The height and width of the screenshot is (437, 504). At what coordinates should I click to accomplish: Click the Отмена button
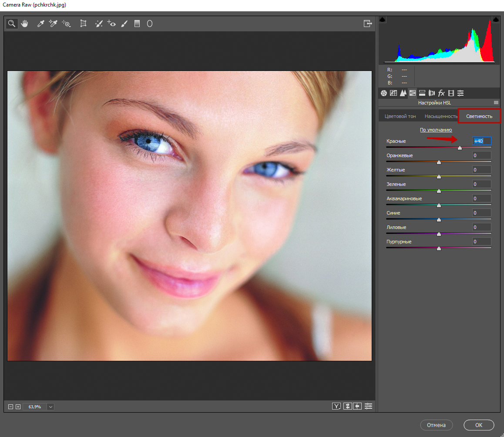point(436,425)
